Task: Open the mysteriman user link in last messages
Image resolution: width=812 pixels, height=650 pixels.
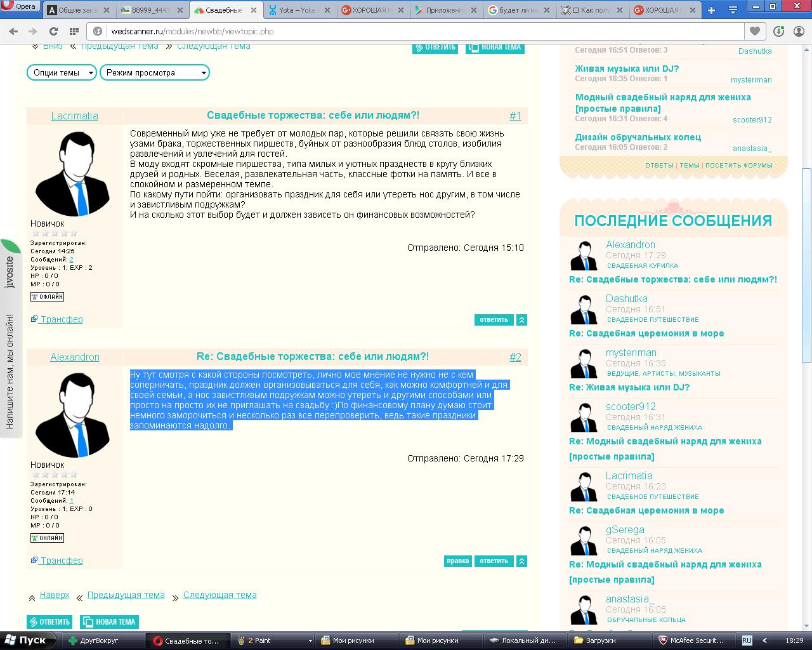Action: (631, 352)
